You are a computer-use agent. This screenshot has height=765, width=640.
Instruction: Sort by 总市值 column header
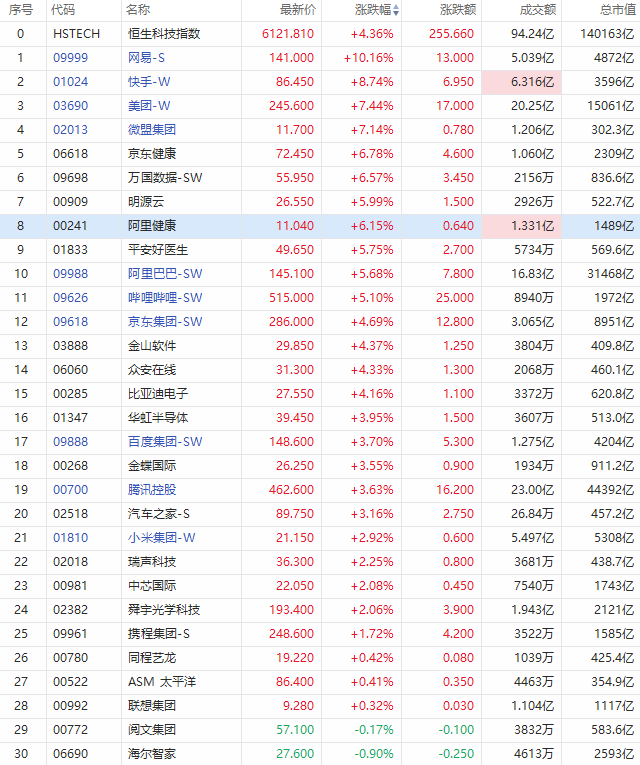[618, 10]
